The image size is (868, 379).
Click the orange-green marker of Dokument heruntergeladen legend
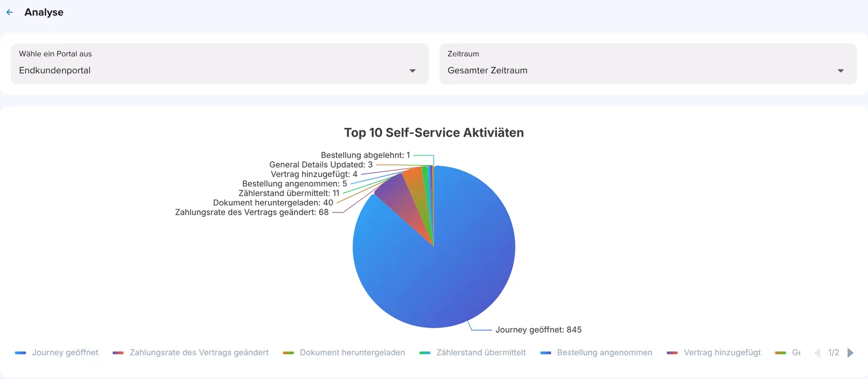pos(288,353)
